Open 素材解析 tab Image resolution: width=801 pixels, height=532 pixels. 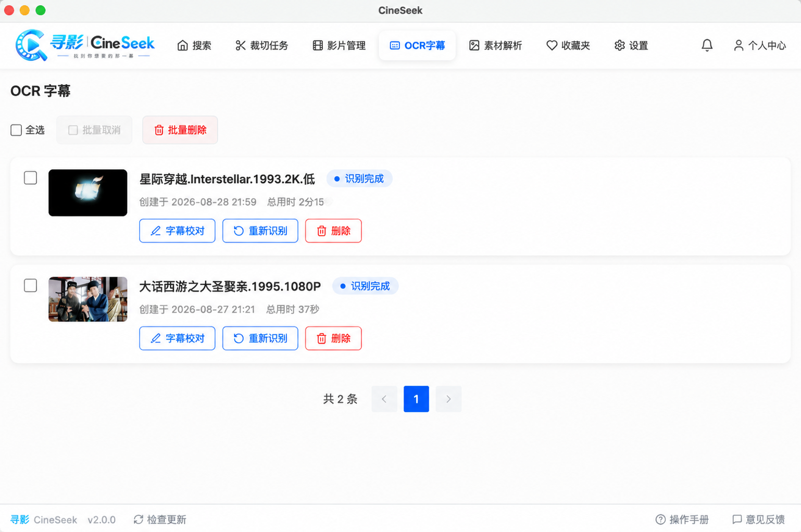(495, 46)
